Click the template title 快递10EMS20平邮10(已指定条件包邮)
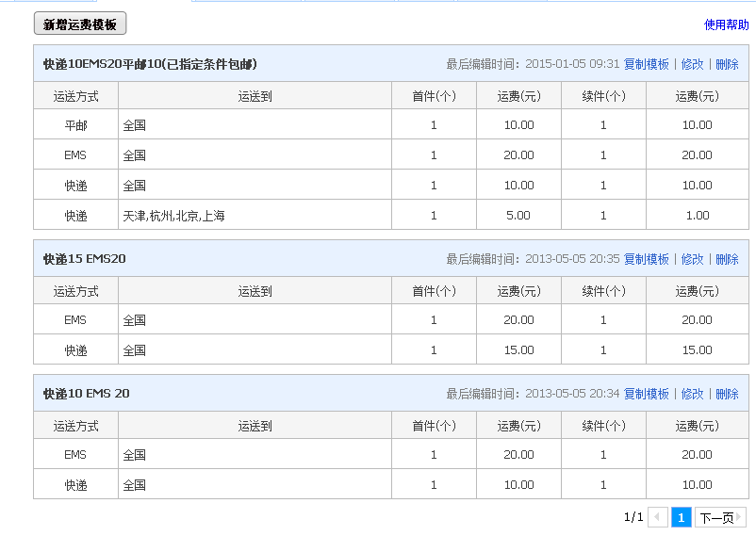Image resolution: width=756 pixels, height=552 pixels. point(150,64)
